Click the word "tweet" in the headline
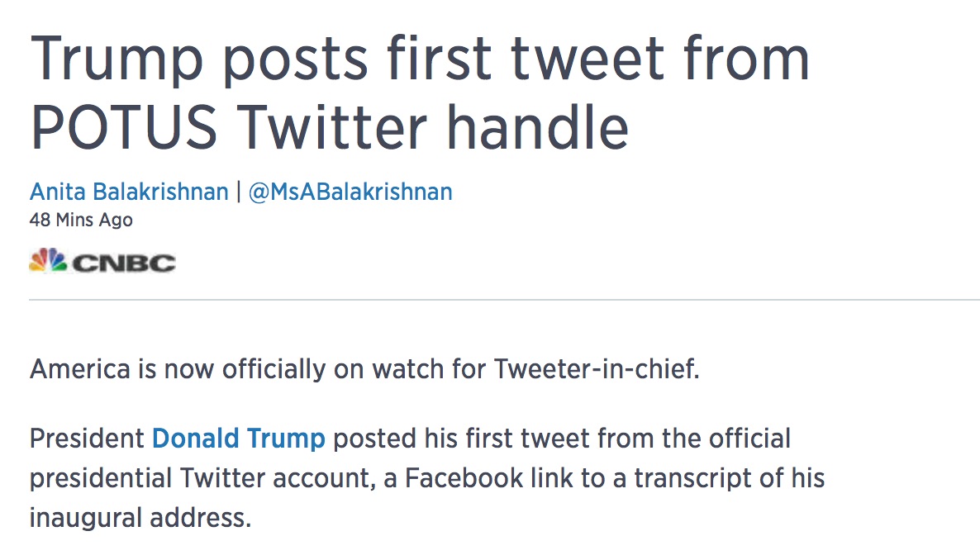980x555 pixels. [x=587, y=60]
